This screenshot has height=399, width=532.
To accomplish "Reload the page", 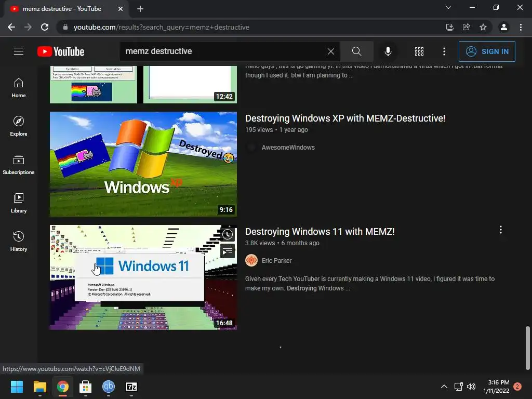I will pos(45,27).
